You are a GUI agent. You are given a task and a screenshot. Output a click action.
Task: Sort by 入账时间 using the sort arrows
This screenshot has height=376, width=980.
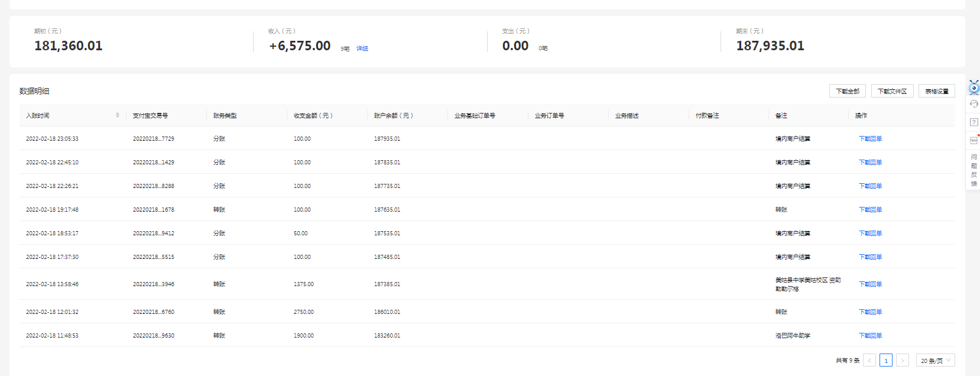pyautogui.click(x=118, y=115)
